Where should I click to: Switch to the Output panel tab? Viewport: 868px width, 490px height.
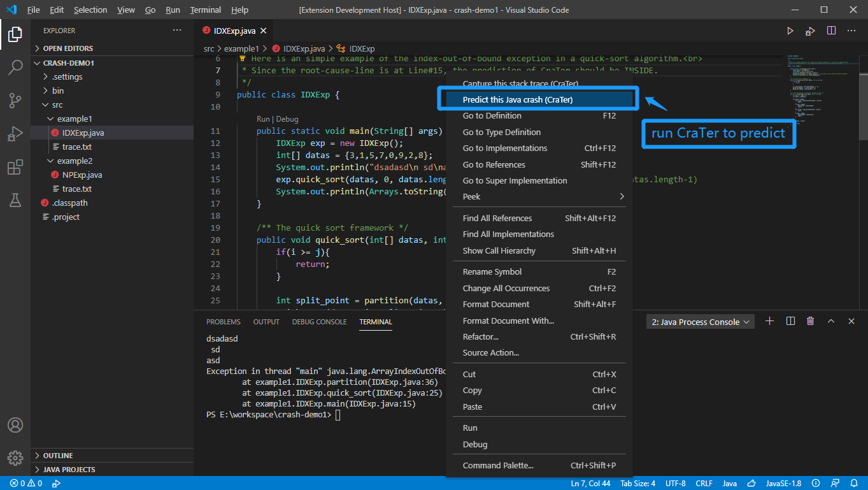[x=266, y=322]
